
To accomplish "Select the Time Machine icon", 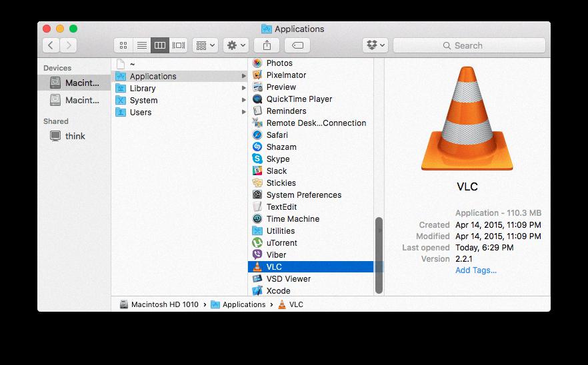I will click(x=257, y=219).
